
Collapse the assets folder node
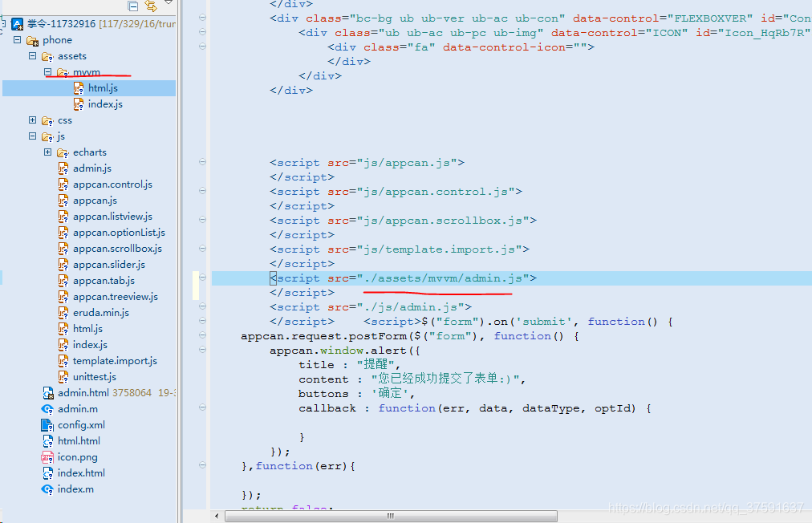click(x=33, y=56)
